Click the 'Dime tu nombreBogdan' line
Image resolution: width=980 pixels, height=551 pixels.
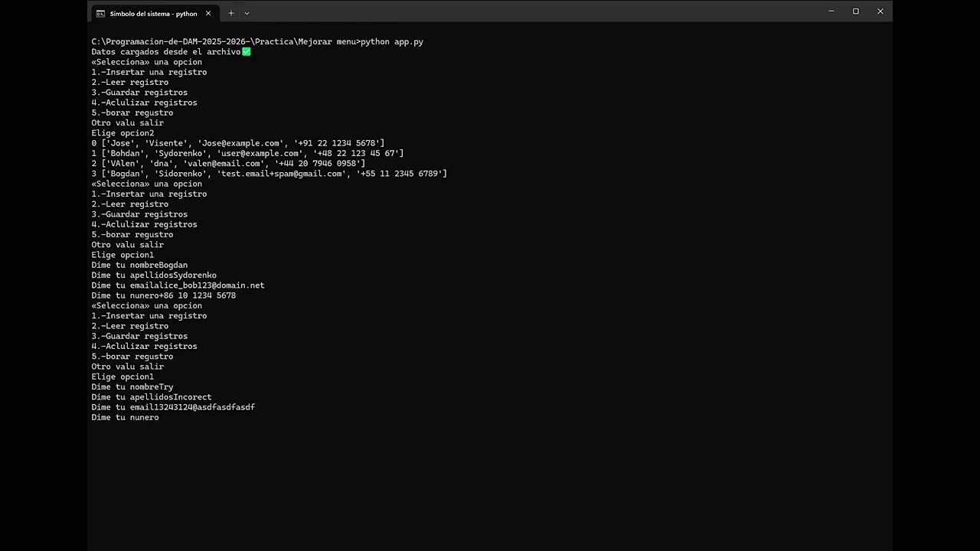pyautogui.click(x=139, y=265)
